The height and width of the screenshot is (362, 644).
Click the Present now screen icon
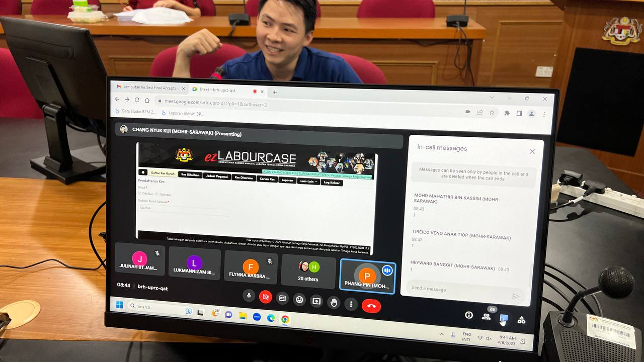tap(316, 301)
